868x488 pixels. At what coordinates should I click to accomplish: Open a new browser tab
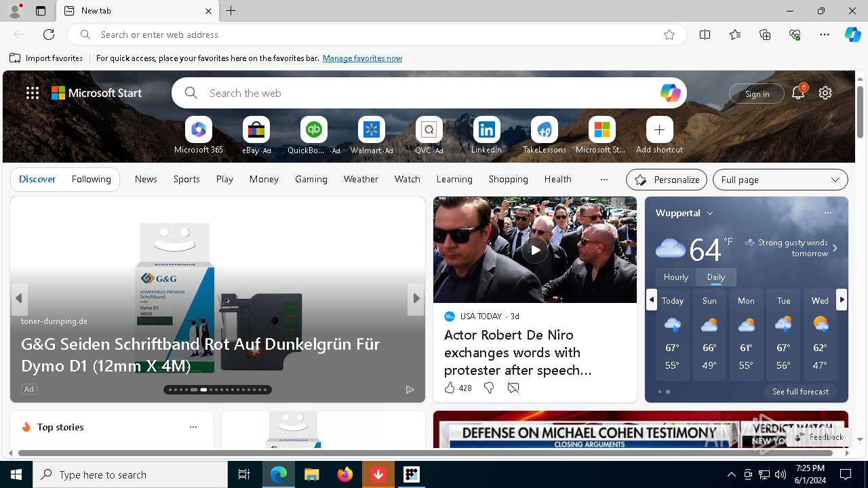click(x=231, y=11)
